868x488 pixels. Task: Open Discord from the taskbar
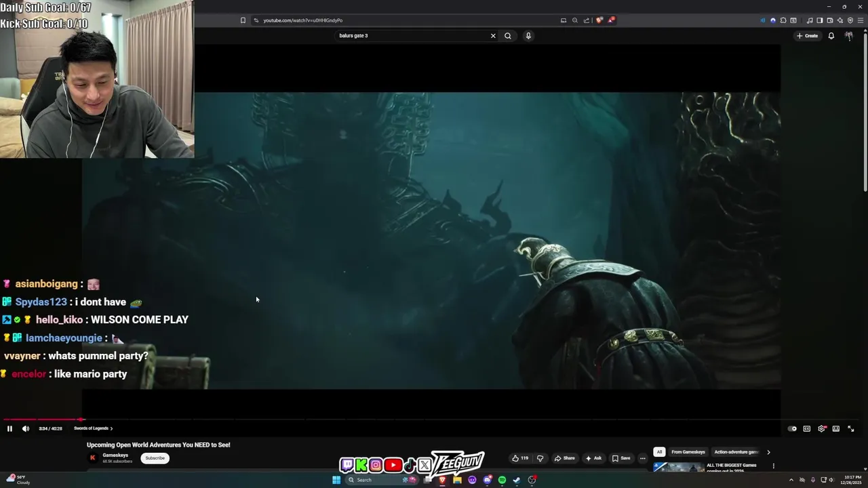[487, 480]
